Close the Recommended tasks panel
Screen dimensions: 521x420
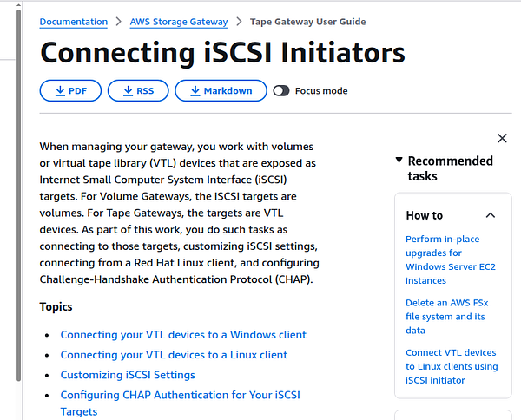pos(502,138)
